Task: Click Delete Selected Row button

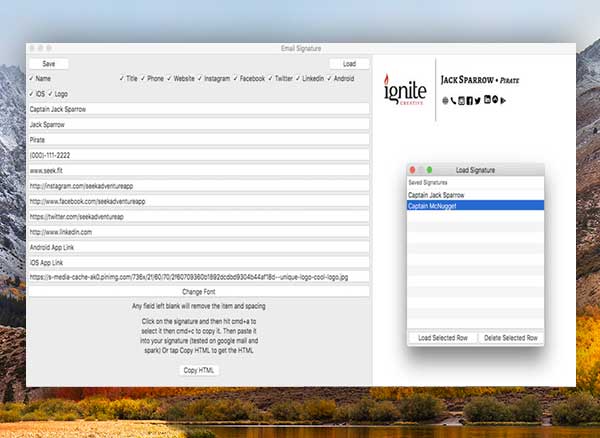Action: coord(511,338)
